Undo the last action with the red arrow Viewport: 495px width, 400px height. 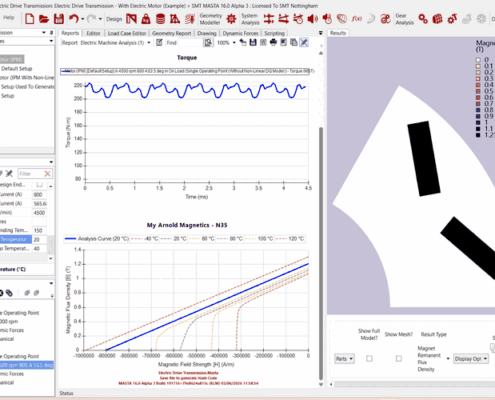pyautogui.click(x=74, y=19)
